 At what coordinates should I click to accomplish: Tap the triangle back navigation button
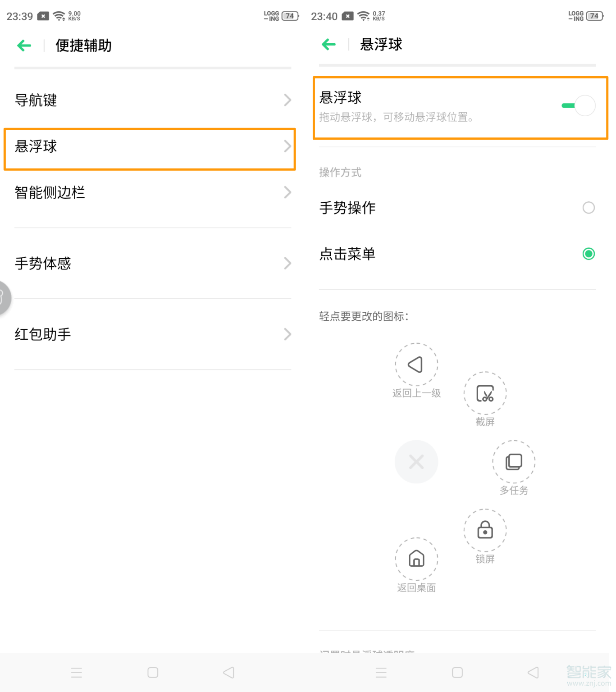(228, 672)
